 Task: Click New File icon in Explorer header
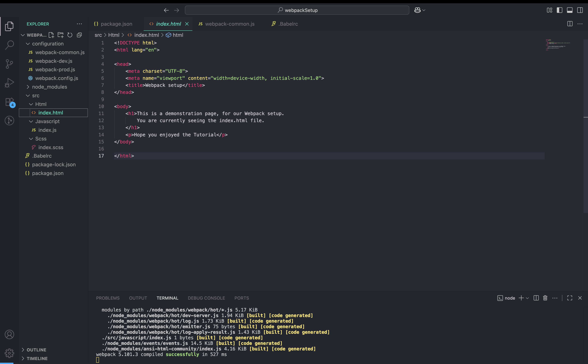[x=51, y=35]
